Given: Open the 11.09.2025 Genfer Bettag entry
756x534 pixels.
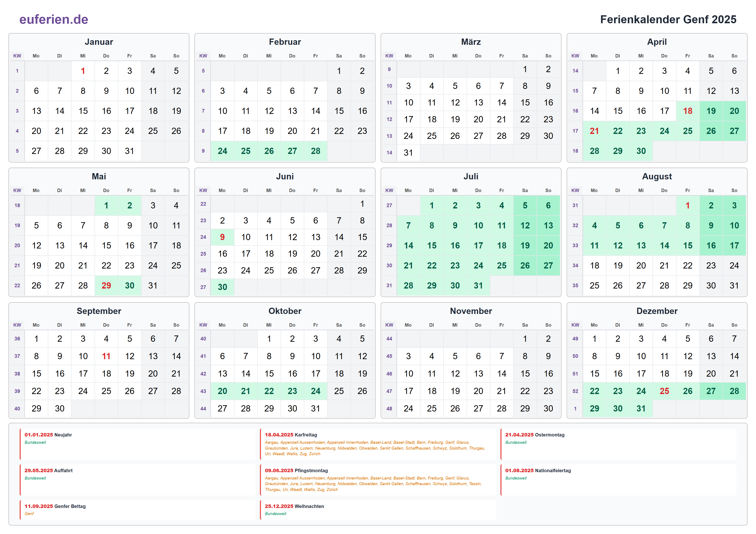Looking at the screenshot, I should point(137,510).
